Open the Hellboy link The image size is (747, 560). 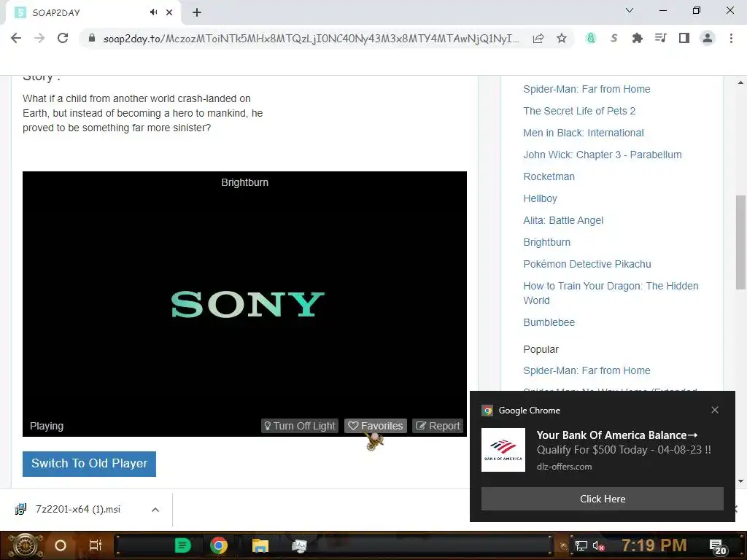pos(540,198)
